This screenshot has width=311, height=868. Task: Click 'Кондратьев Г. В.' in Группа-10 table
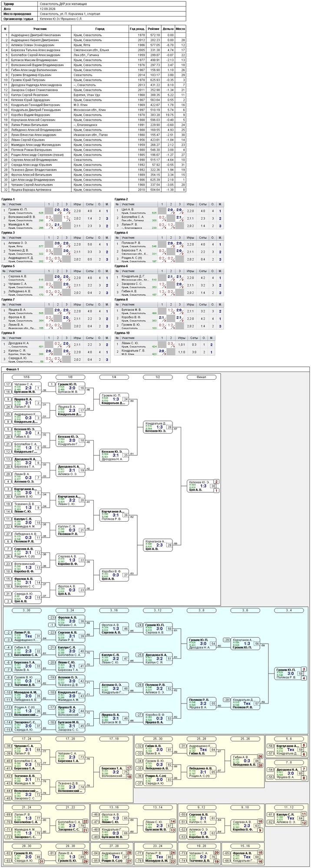133,351
